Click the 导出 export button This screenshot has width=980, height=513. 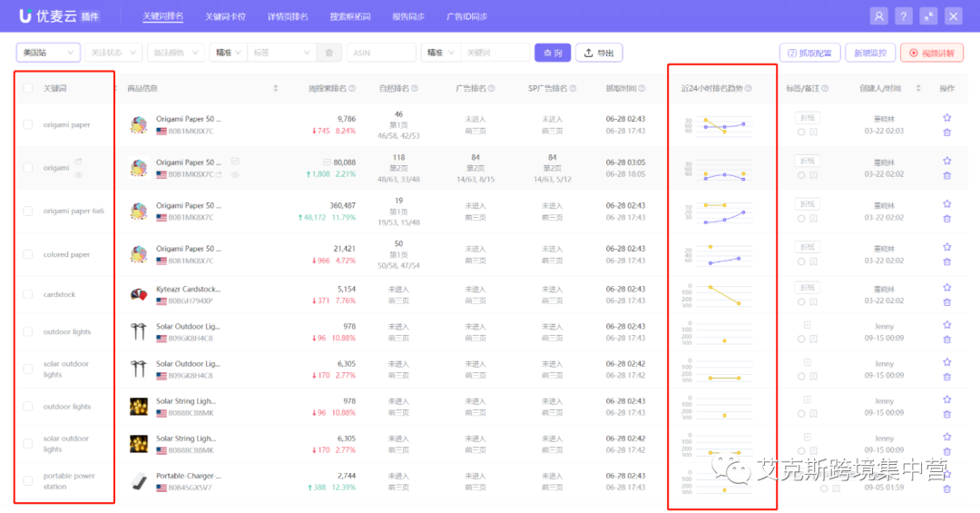(x=599, y=53)
